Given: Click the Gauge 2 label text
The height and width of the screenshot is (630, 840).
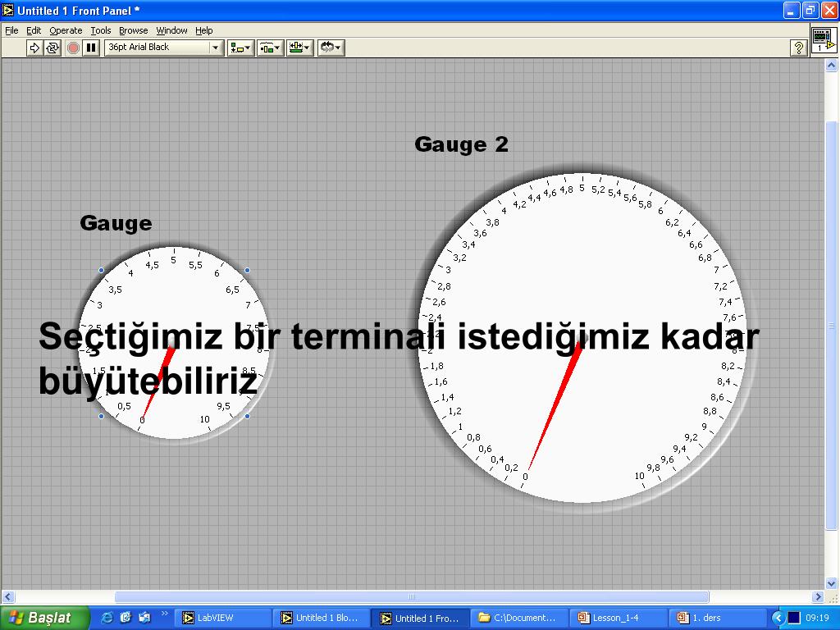Looking at the screenshot, I should (x=461, y=144).
